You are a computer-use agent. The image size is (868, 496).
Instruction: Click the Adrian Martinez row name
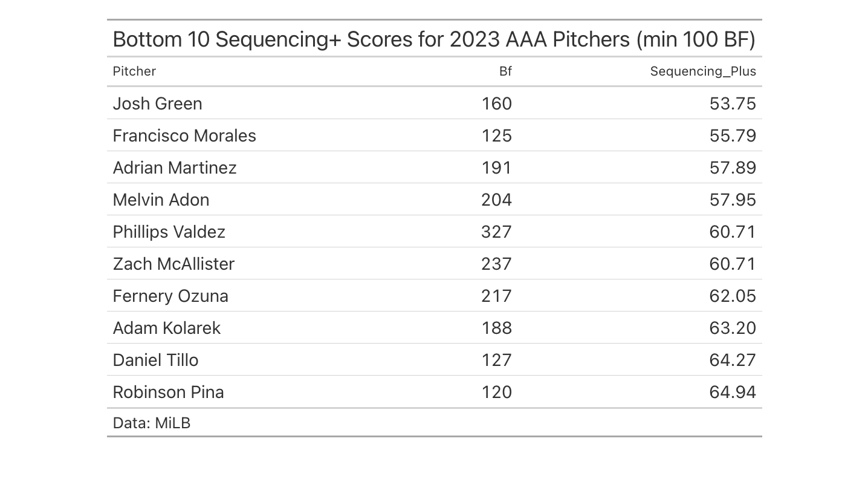[175, 168]
